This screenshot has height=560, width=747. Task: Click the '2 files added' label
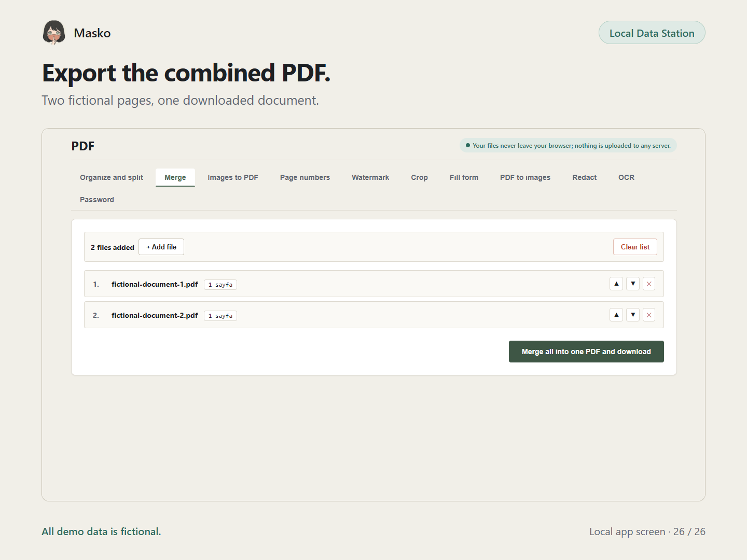[113, 247]
